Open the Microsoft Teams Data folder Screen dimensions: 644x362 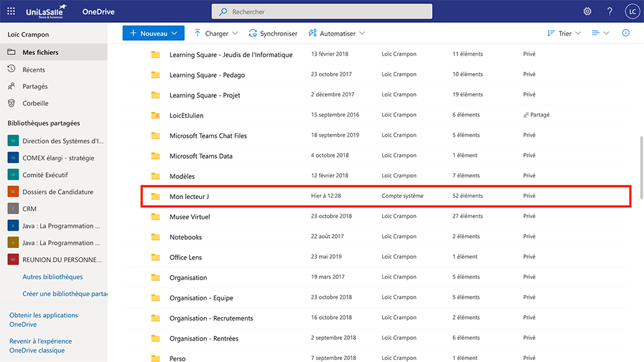click(x=201, y=156)
